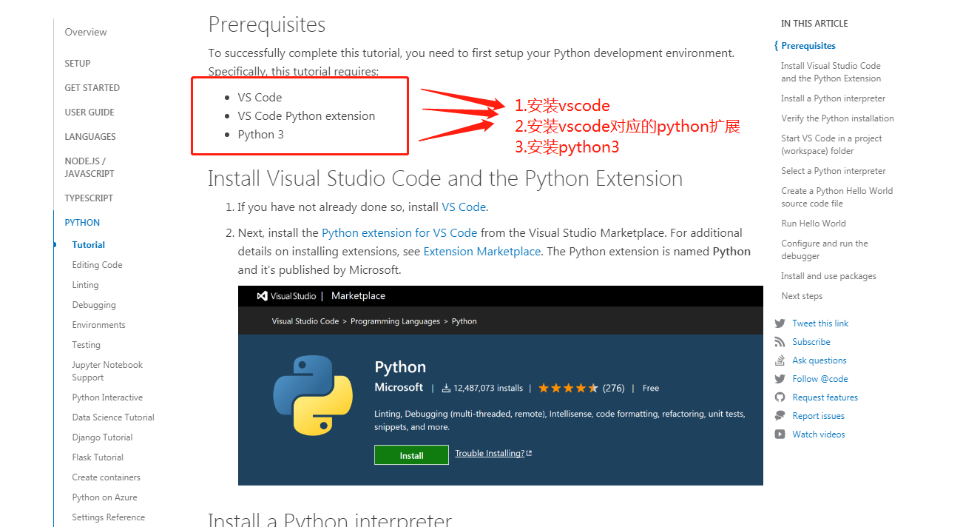Jump to Start VS Code in a project folder
This screenshot has height=527, width=980.
(x=831, y=144)
